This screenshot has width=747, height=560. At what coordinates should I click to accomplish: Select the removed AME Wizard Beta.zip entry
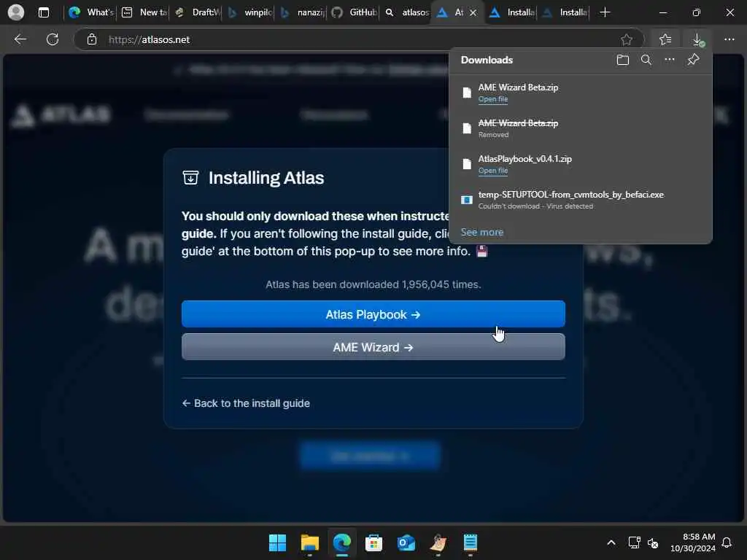click(580, 128)
